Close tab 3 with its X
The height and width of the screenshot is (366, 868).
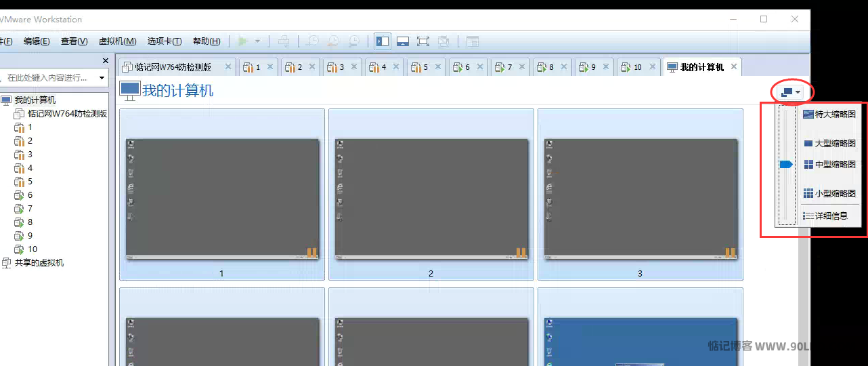pyautogui.click(x=354, y=66)
